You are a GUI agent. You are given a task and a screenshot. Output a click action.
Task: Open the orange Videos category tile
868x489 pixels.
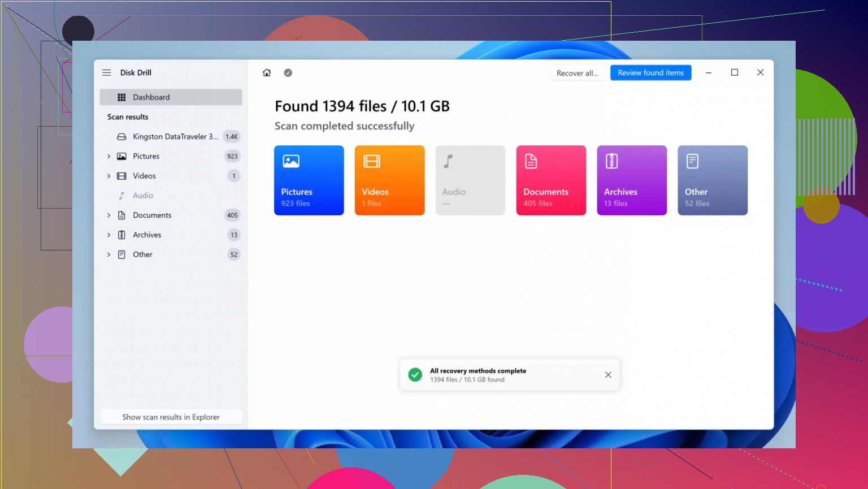(x=389, y=180)
